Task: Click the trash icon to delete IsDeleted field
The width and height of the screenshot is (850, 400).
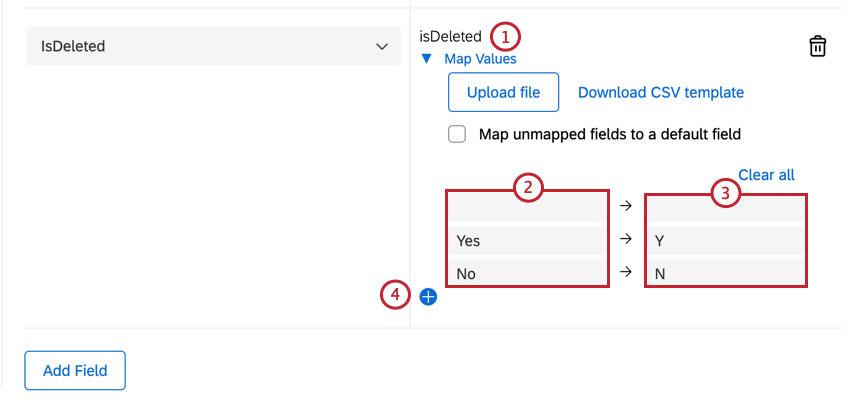Action: click(x=817, y=47)
